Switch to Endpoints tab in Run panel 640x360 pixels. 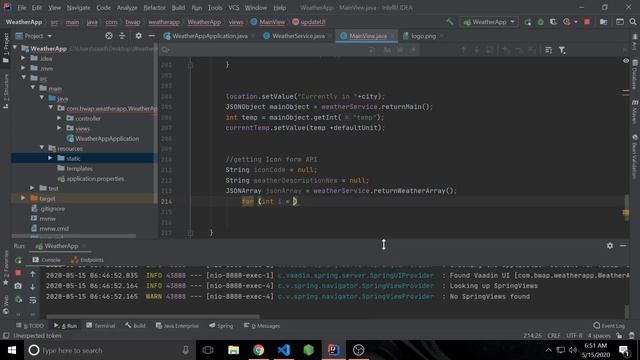[88, 260]
